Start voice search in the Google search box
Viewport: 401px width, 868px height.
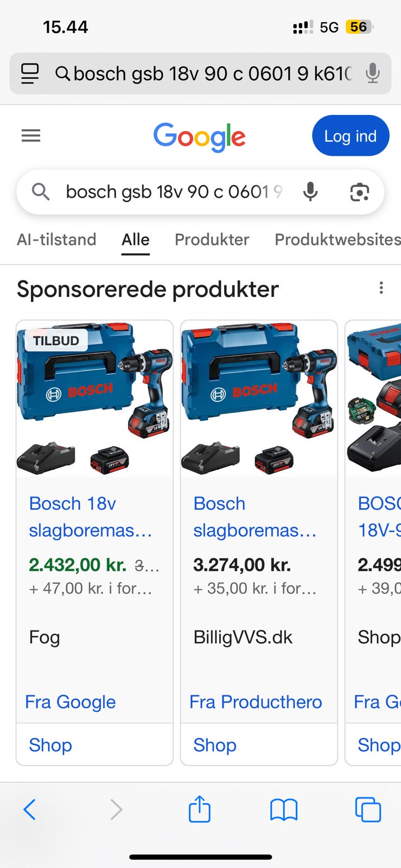point(310,192)
